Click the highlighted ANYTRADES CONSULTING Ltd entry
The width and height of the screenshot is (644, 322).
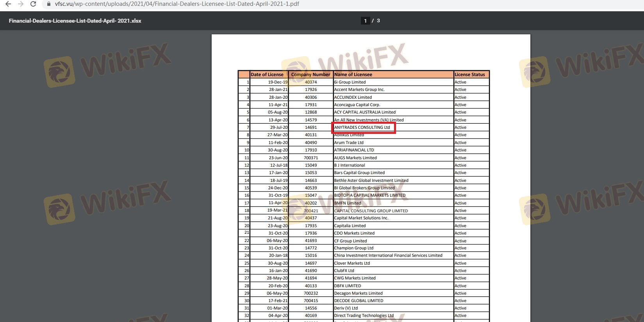click(362, 127)
